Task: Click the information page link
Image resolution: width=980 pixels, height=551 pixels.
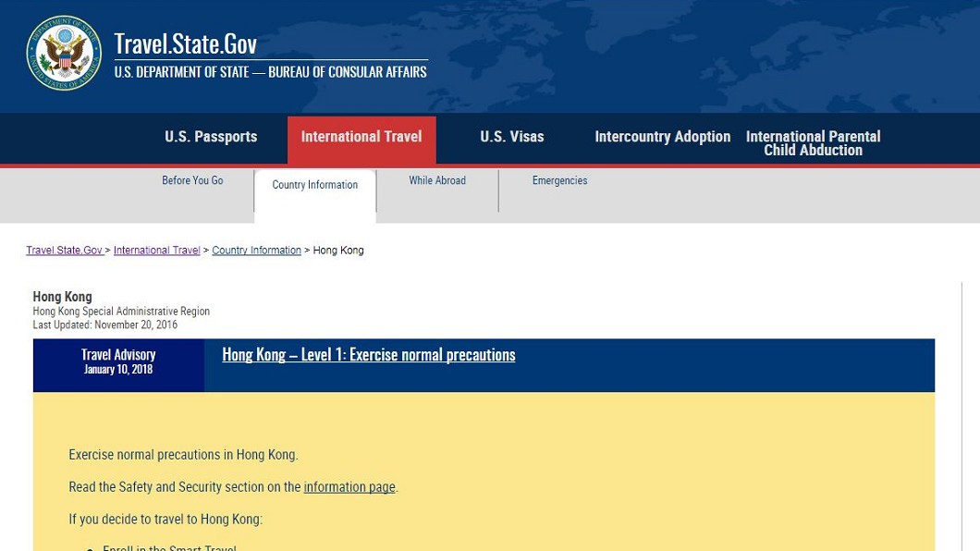Action: 349,486
